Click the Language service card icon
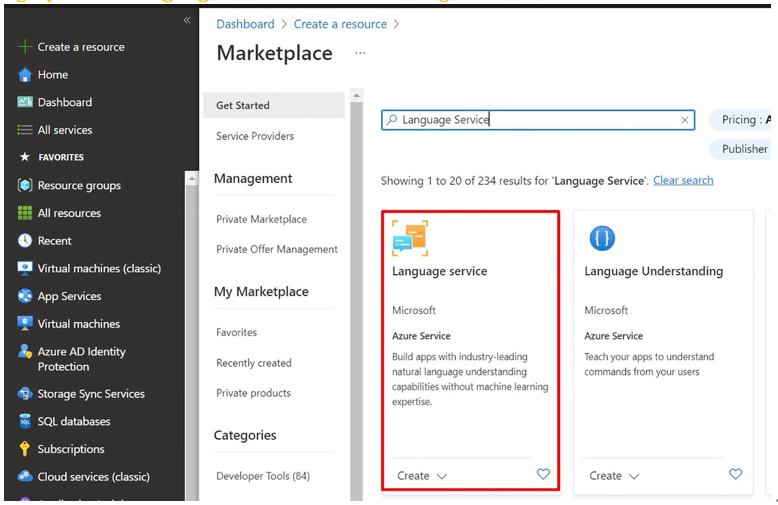Image resolution: width=778 pixels, height=505 pixels. coord(410,238)
